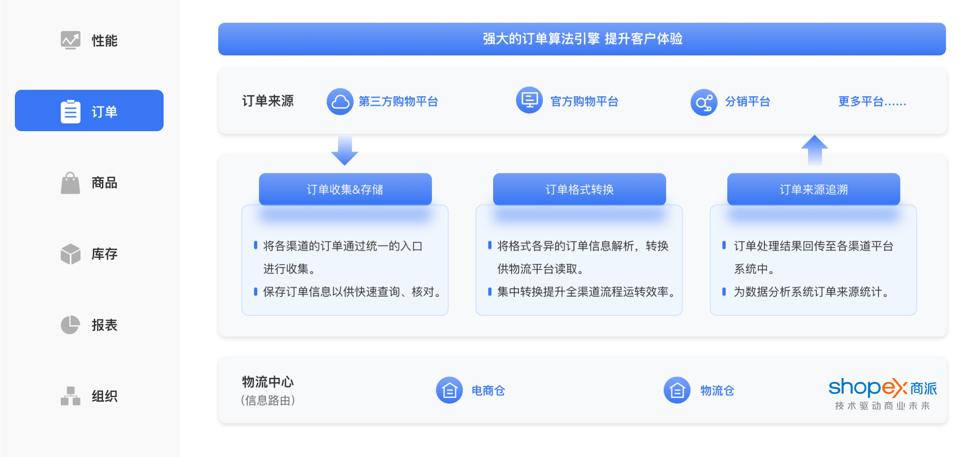The image size is (980, 457).
Task: Click the monitor icon for 官方购物平台
Action: tap(529, 100)
